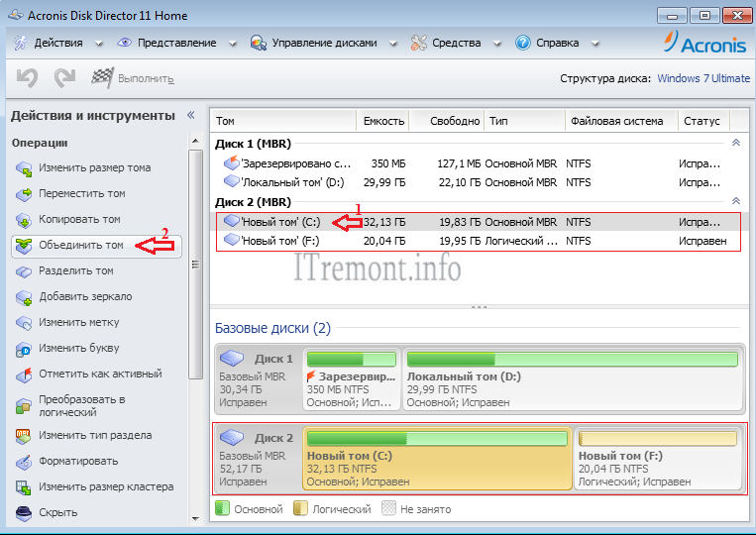This screenshot has height=535, width=756.
Task: Select the 'Новый том' (C:) row
Action: pyautogui.click(x=479, y=222)
